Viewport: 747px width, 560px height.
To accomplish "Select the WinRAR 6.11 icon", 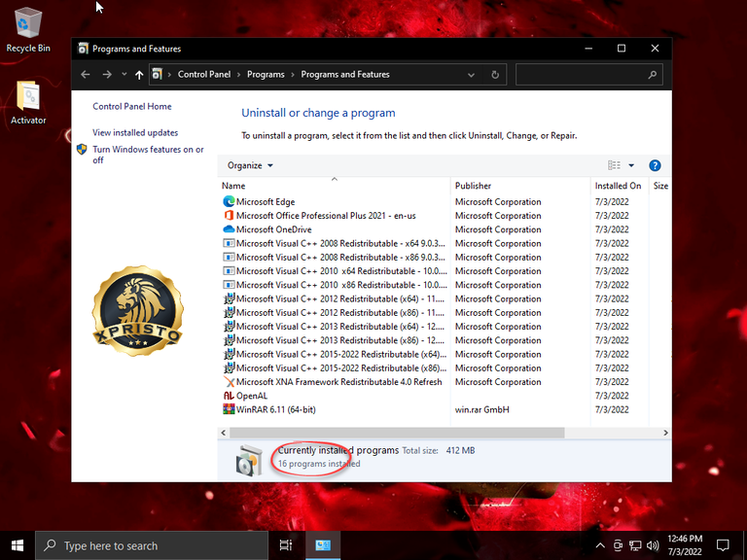I will tap(229, 409).
